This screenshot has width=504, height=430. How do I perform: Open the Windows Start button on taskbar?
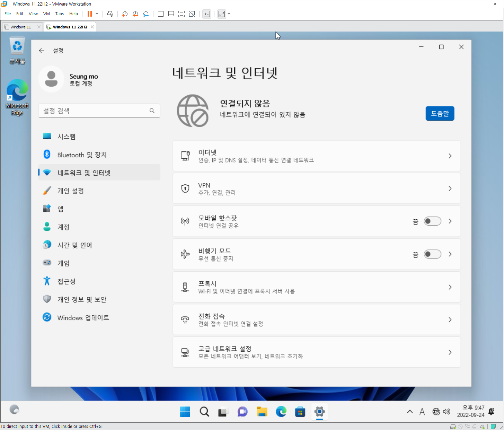pyautogui.click(x=185, y=412)
